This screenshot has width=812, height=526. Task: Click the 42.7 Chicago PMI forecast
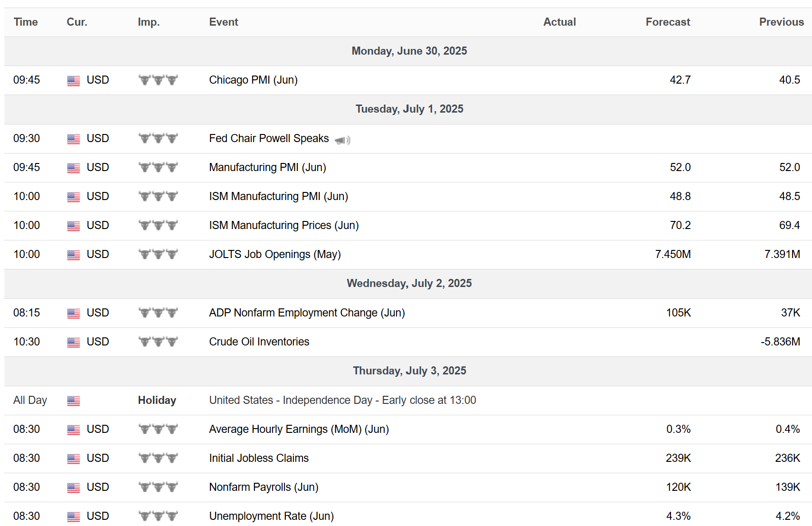680,80
